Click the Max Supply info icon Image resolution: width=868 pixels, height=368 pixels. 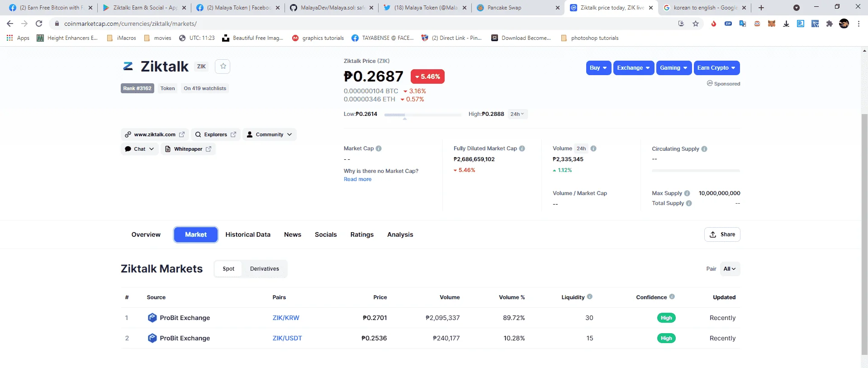pos(687,193)
